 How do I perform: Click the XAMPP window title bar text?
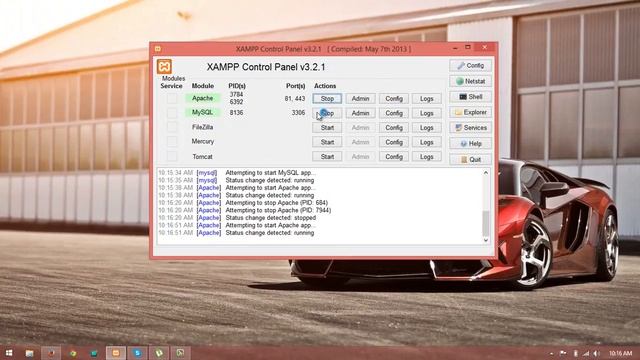tap(323, 49)
